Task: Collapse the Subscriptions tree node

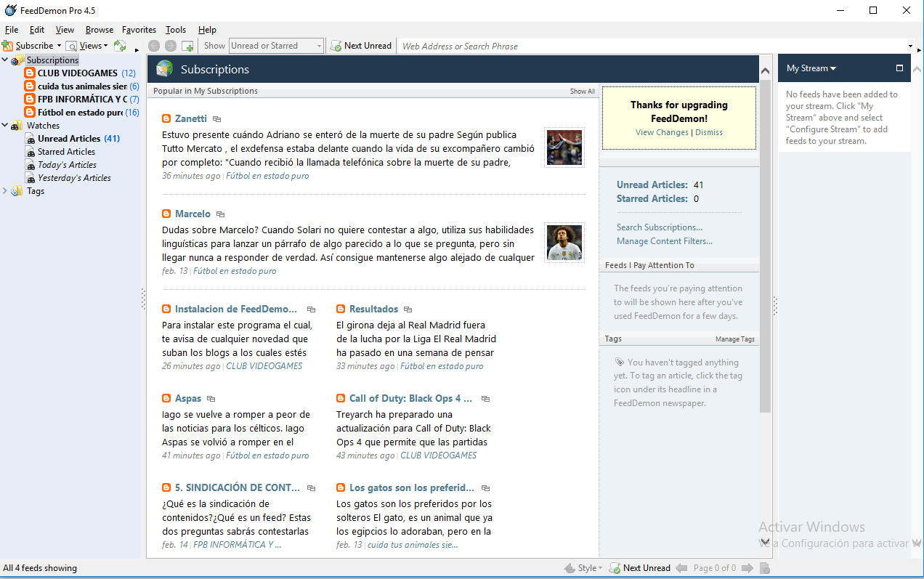Action: point(5,60)
